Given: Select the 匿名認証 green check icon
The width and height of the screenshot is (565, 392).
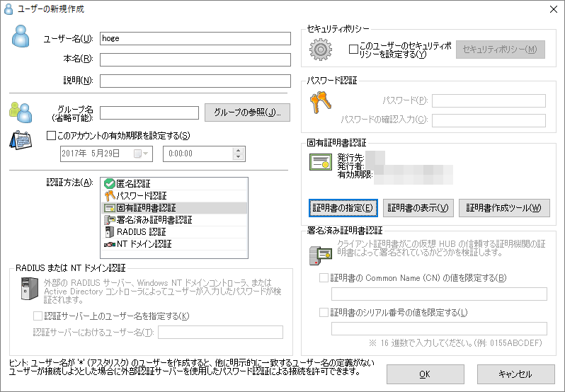Looking at the screenshot, I should point(109,184).
